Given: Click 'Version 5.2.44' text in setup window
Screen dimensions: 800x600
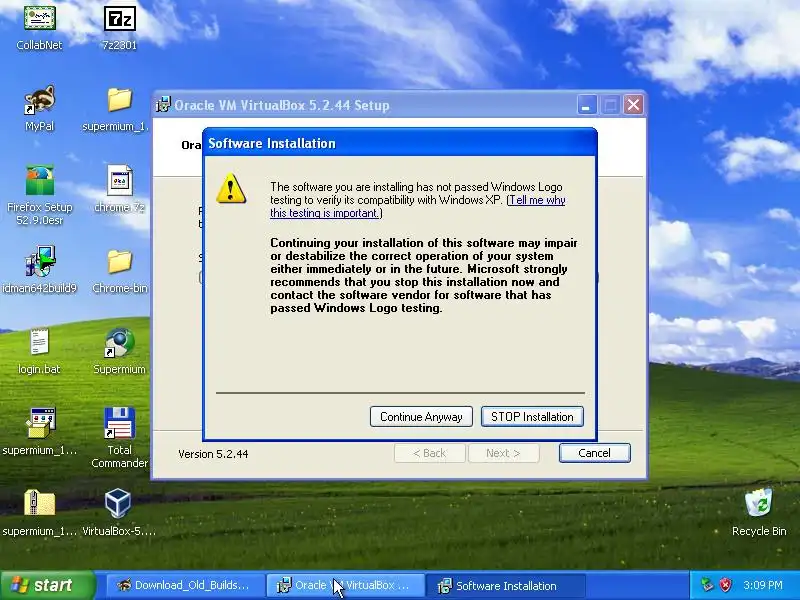Looking at the screenshot, I should 213,454.
